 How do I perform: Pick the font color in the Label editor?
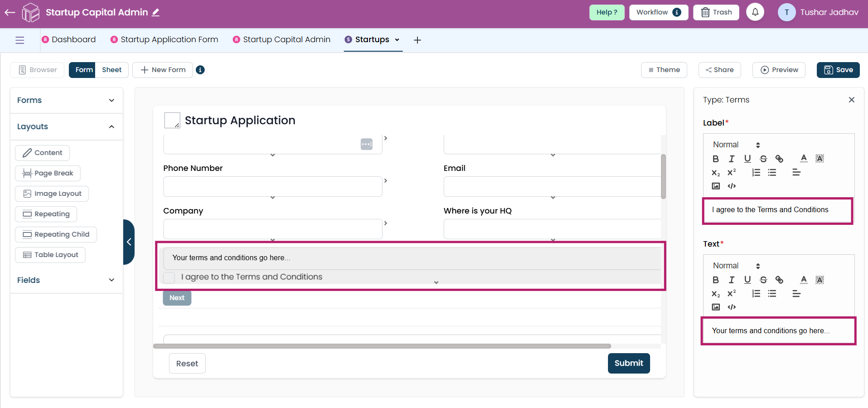(x=804, y=159)
